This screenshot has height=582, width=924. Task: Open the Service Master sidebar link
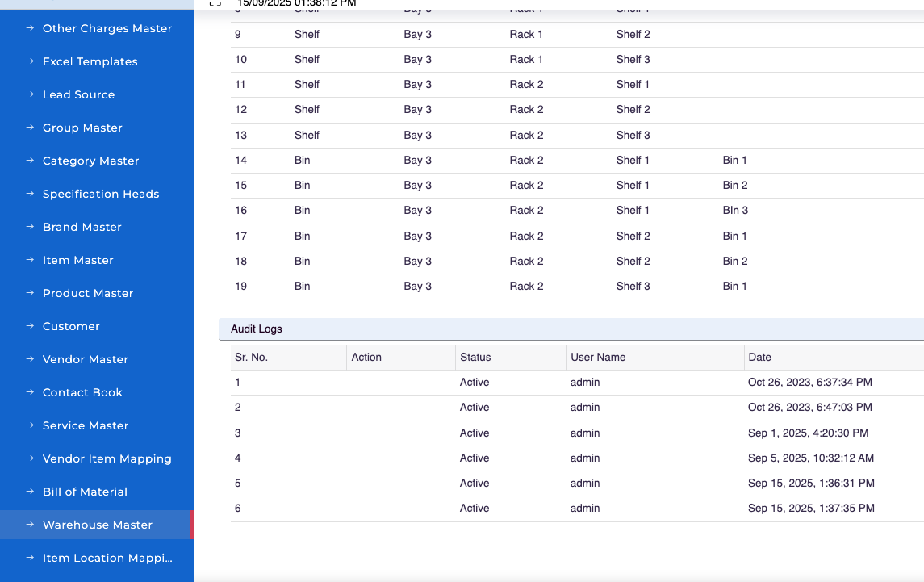pos(86,425)
